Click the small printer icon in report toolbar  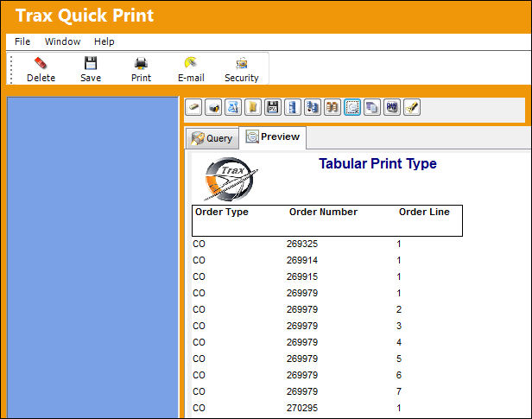[213, 107]
